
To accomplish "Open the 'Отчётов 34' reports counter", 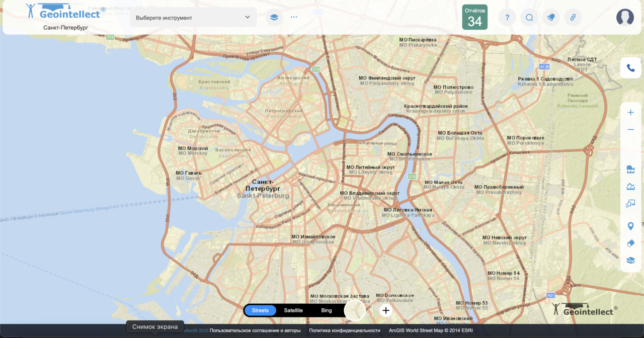I will [474, 18].
